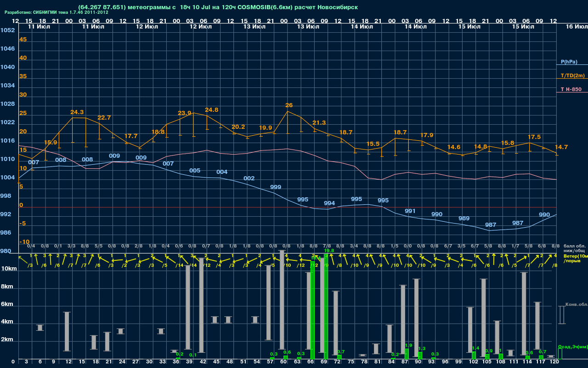Viewport: 588px width, 368px height.
Task: Click the 1.9 precipitation amount label
Action: 409,345
